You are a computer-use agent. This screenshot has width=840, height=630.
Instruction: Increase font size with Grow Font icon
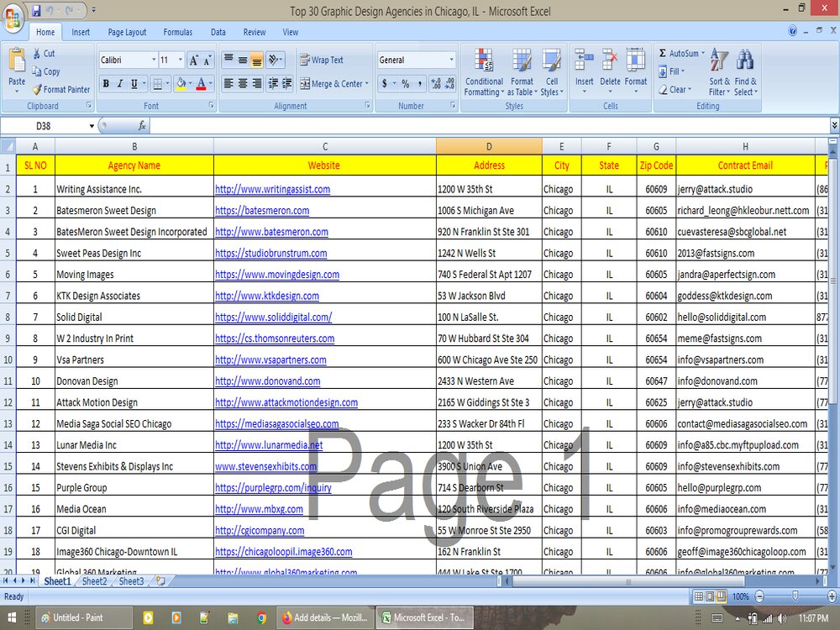(x=194, y=60)
